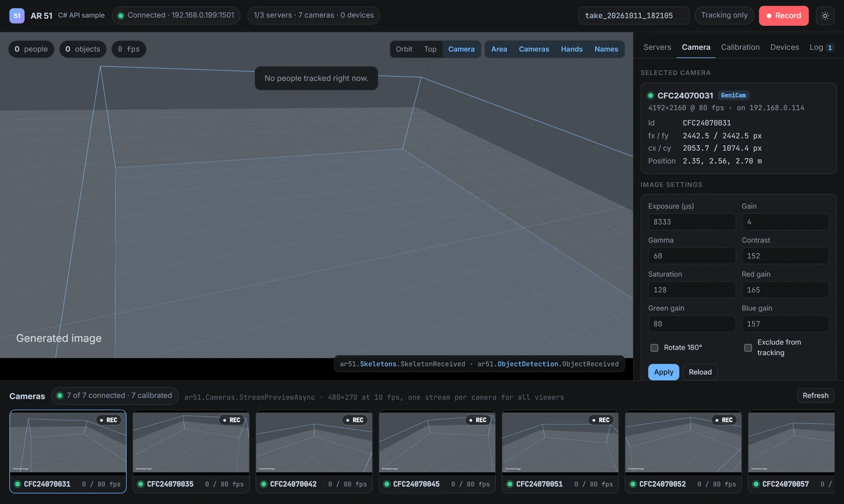
Task: Select the Camera view mode
Action: 462,49
